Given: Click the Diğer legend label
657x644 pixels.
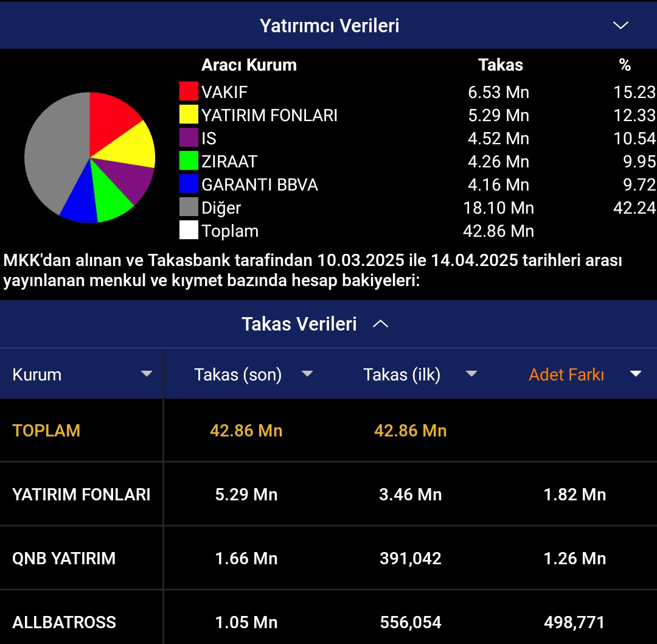Looking at the screenshot, I should point(221,208).
